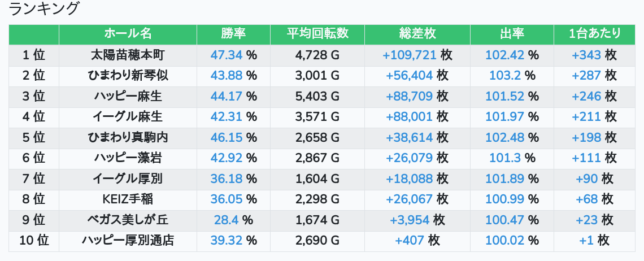Click the イーグル厚別 hall name
Viewport: 644px width, 261px height.
click(128, 179)
